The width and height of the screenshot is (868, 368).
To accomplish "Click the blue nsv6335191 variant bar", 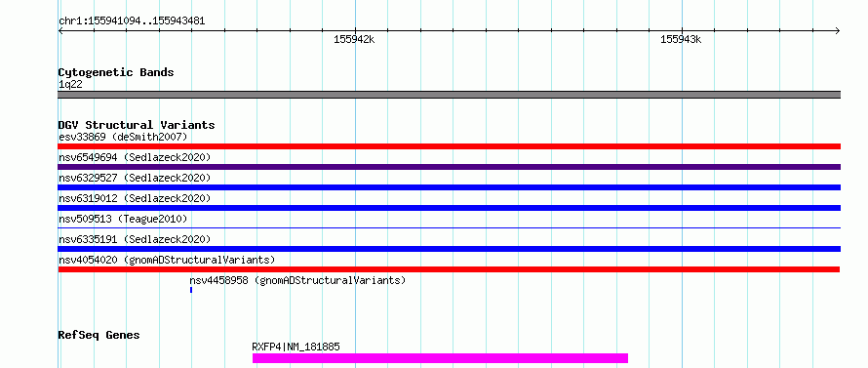I will click(449, 249).
